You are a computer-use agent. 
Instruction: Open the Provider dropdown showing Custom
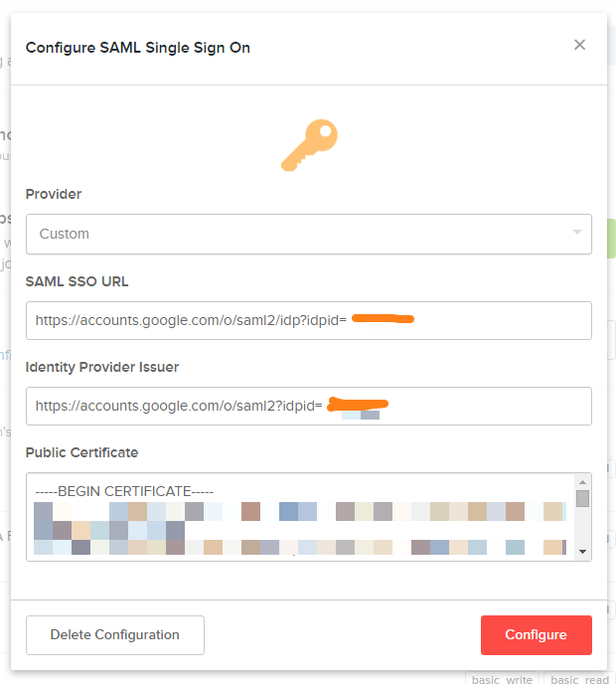(309, 234)
